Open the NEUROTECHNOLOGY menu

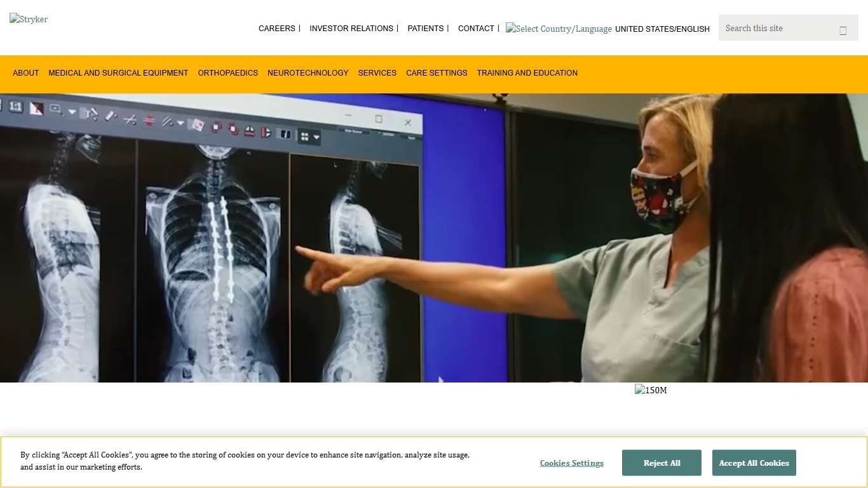pyautogui.click(x=308, y=72)
